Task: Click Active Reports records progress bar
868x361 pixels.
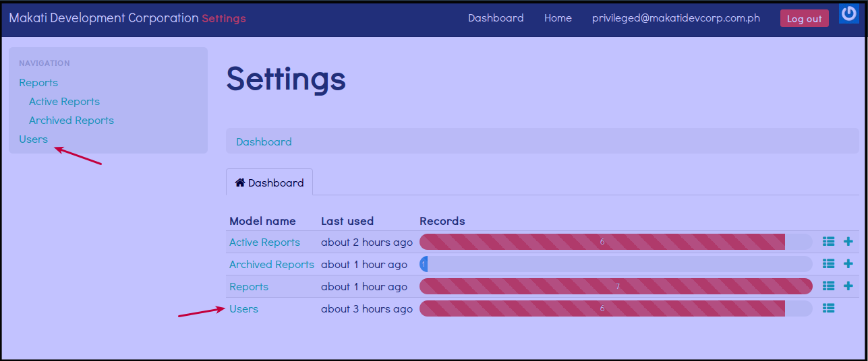Action: pyautogui.click(x=616, y=242)
